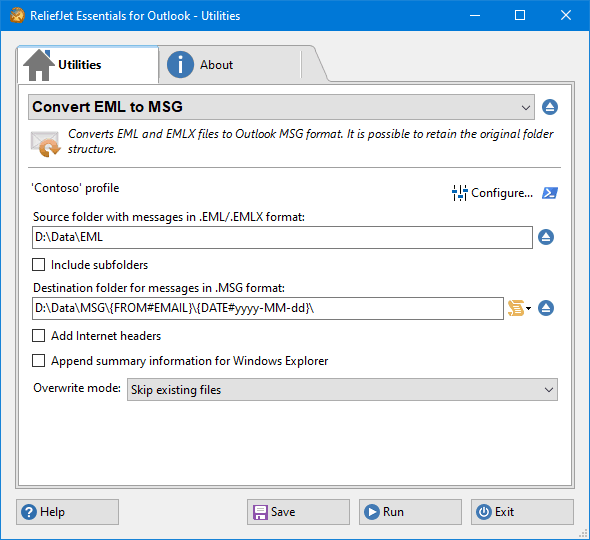Viewport: 590px width, 540px height.
Task: Expand the Convert EML to MSG dropdown
Action: pyautogui.click(x=281, y=107)
